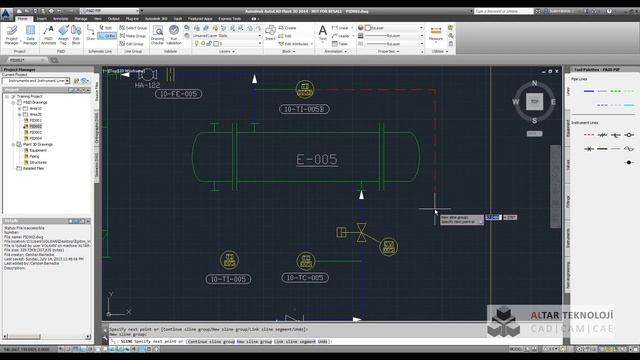The height and width of the screenshot is (360, 640).
Task: Collapse the Training Project tree node
Action: coord(7,97)
